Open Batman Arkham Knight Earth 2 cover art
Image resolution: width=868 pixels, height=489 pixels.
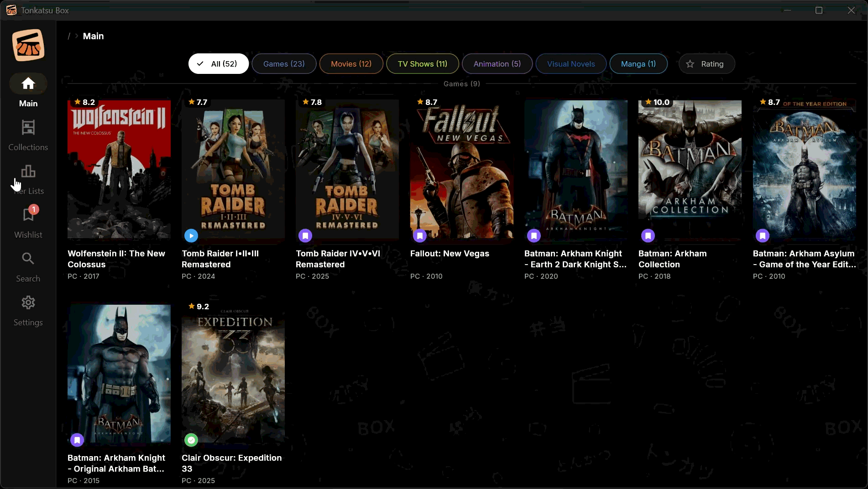coord(576,169)
